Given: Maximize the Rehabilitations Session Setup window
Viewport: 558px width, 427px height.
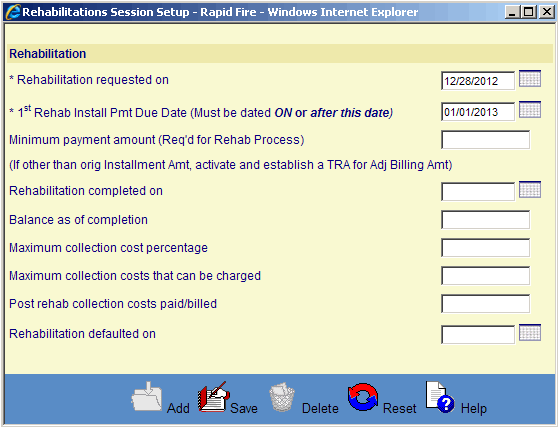Looking at the screenshot, I should click(x=529, y=12).
